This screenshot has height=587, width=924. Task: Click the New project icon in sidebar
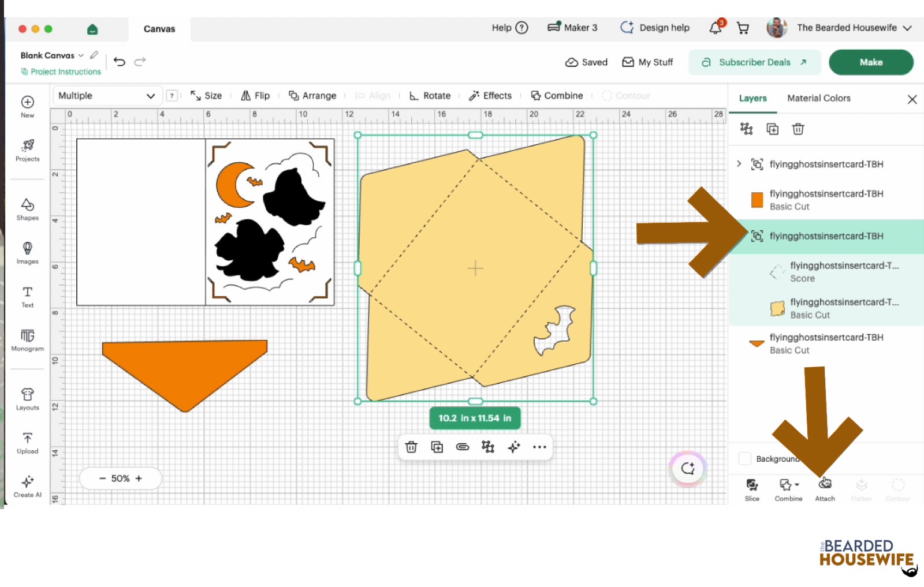pos(27,102)
